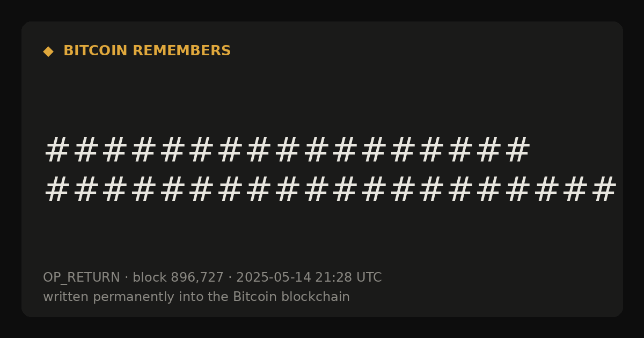Click the UTC timezone label
644x338 pixels.
coord(369,278)
